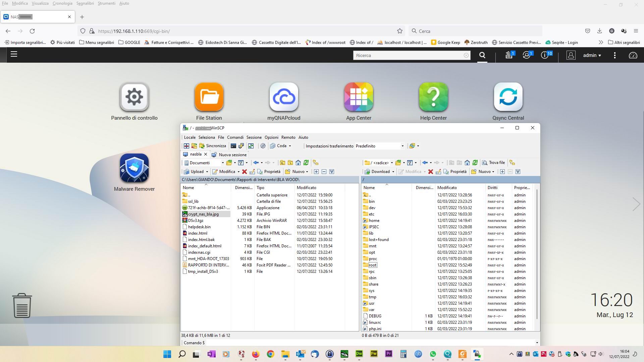The image size is (644, 362).
Task: Delete selected local file with red X
Action: [245, 172]
